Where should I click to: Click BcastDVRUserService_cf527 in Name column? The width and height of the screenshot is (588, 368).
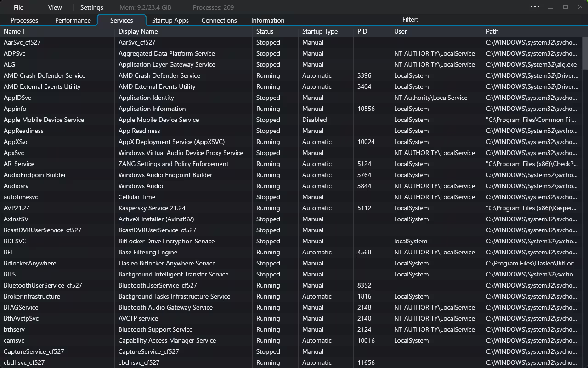click(43, 230)
